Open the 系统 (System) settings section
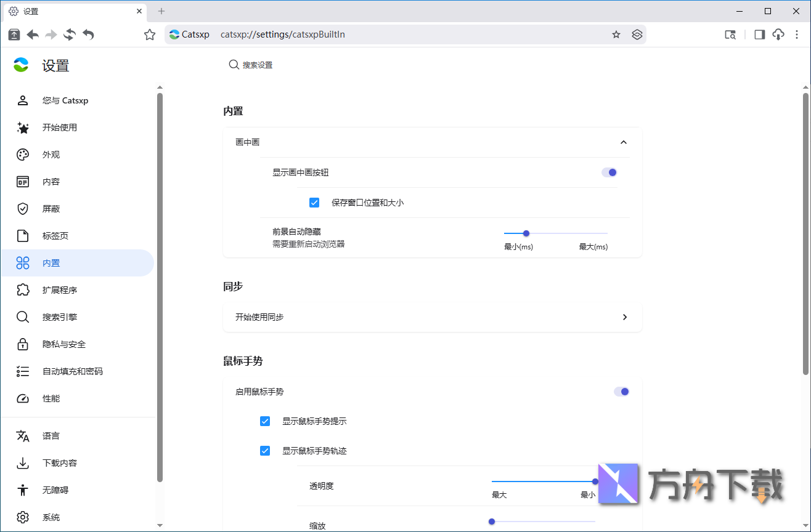The image size is (811, 532). coord(51,517)
